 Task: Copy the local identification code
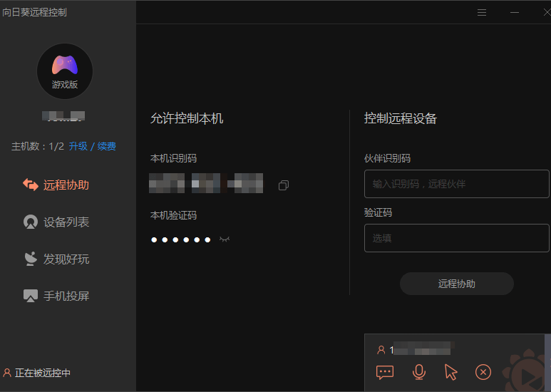(x=284, y=185)
